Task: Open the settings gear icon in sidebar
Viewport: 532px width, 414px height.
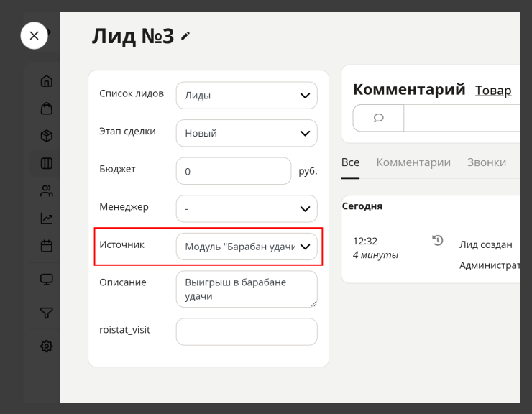Action: pyautogui.click(x=47, y=346)
